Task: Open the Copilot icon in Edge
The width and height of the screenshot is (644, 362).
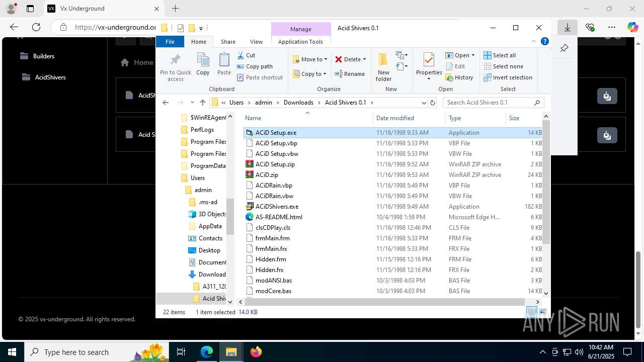Action: [x=632, y=27]
